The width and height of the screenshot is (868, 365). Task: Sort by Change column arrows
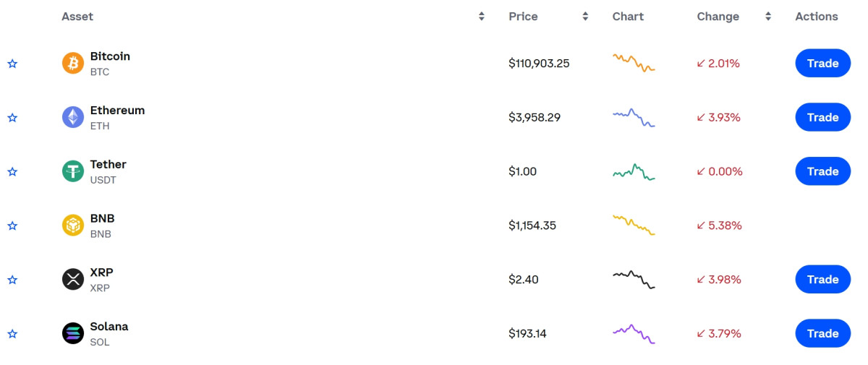coord(768,17)
